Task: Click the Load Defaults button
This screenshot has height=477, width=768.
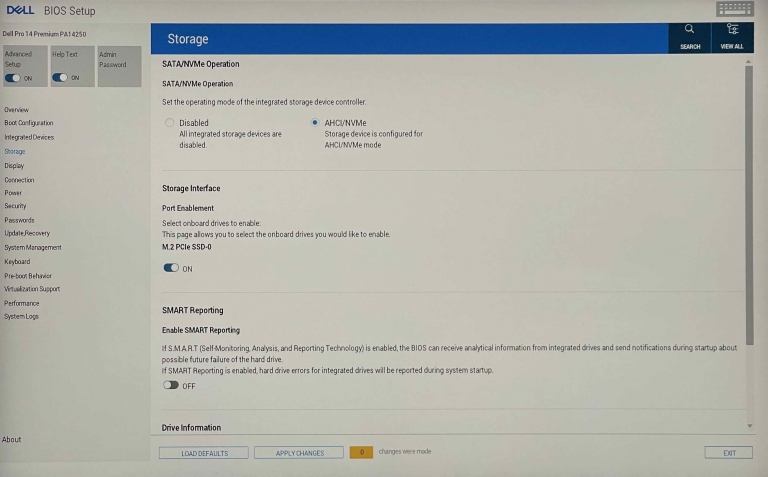Action: [204, 453]
